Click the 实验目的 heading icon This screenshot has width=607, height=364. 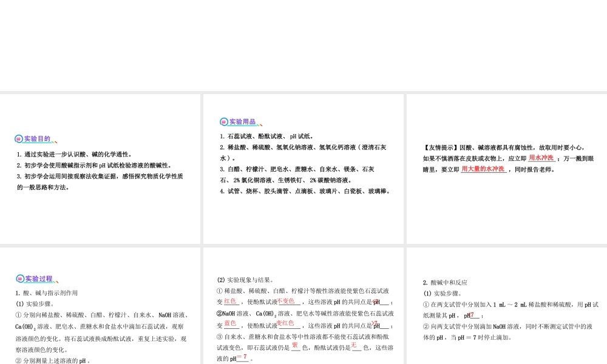[x=19, y=139]
